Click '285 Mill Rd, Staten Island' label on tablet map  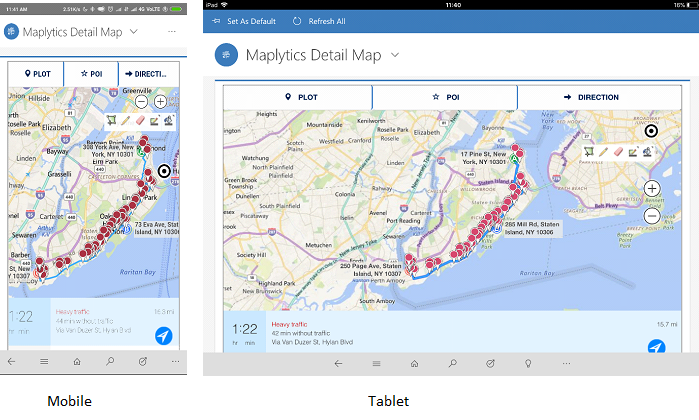click(532, 228)
